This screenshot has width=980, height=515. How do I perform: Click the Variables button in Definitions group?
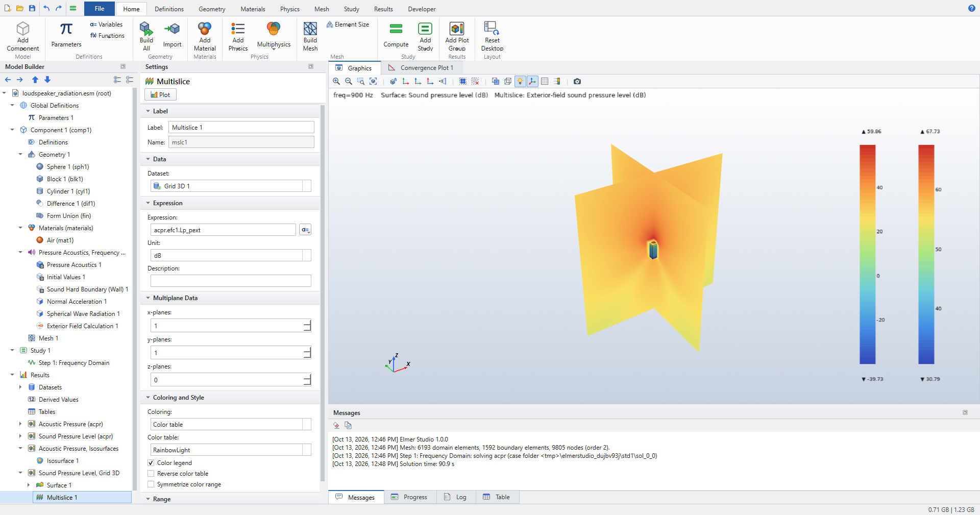[106, 24]
